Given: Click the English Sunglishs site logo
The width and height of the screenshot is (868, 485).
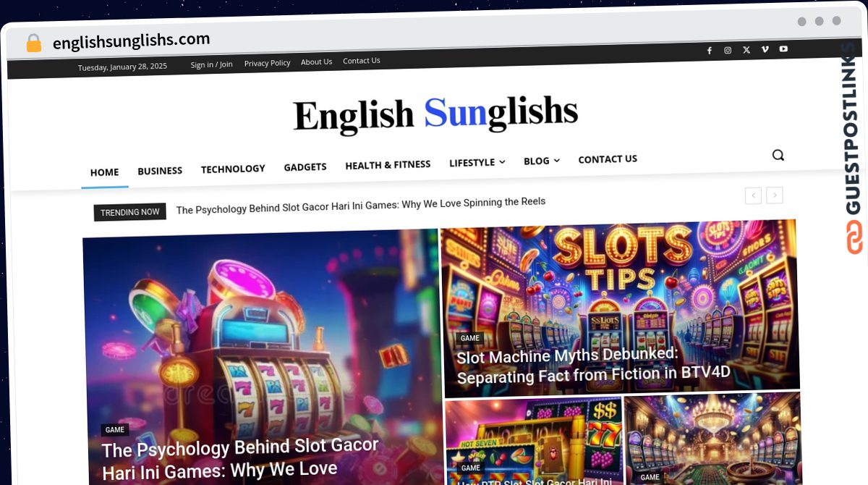Looking at the screenshot, I should 435,114.
